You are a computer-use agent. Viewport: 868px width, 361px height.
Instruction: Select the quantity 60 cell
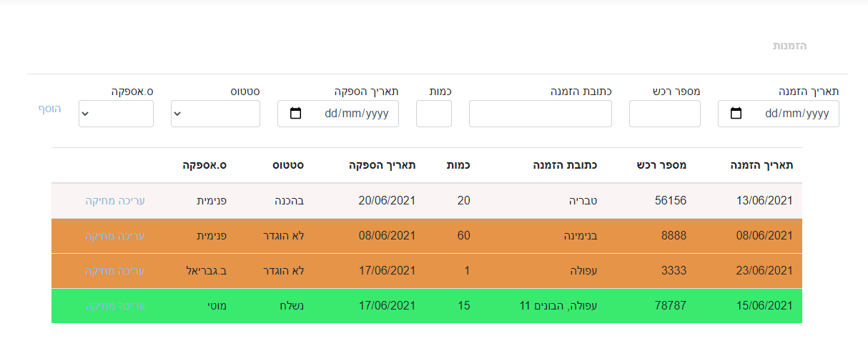(x=464, y=236)
